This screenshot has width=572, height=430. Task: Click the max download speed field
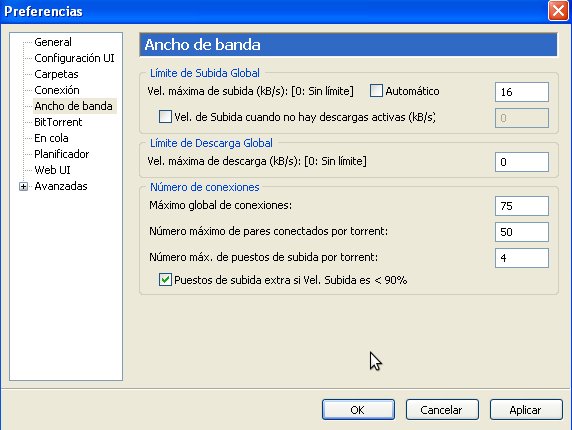point(522,162)
